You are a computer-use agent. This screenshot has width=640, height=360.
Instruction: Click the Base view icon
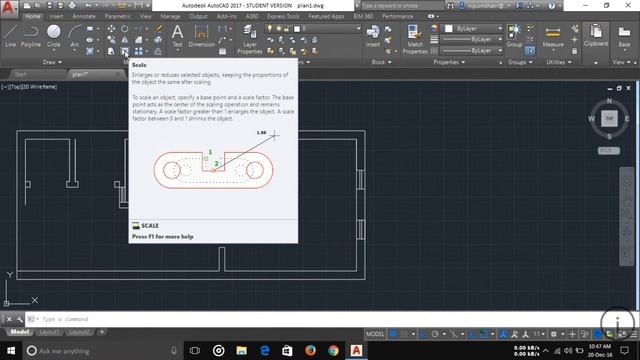coord(624,36)
